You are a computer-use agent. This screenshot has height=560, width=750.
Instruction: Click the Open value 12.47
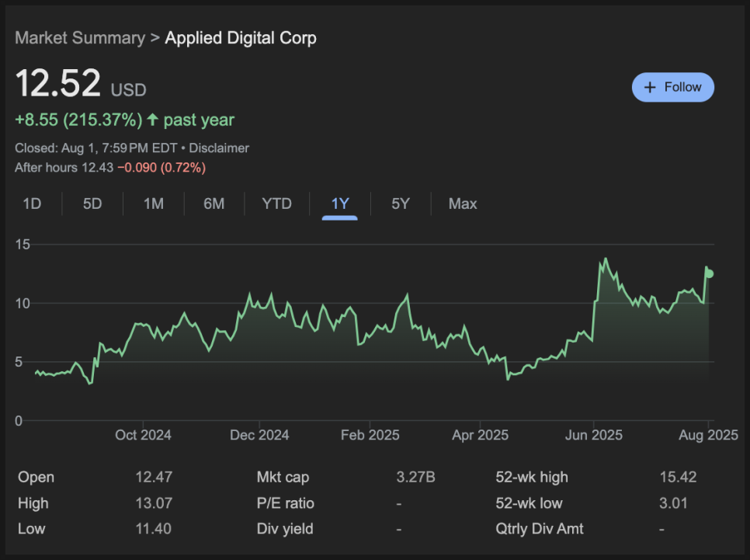[x=154, y=477]
